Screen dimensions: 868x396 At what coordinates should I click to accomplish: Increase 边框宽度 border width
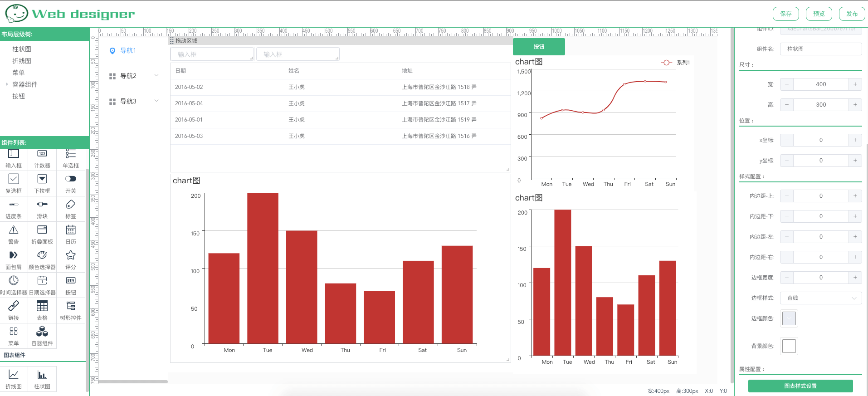point(855,278)
